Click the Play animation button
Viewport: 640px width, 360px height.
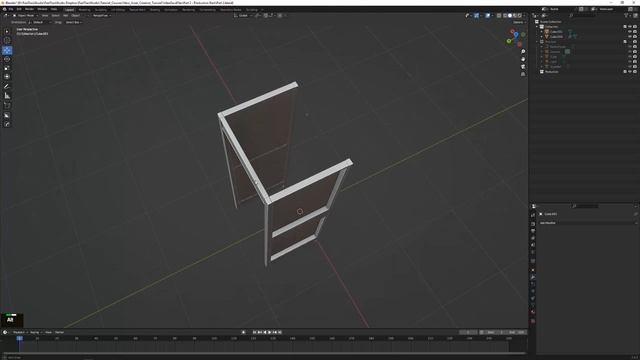coord(270,332)
